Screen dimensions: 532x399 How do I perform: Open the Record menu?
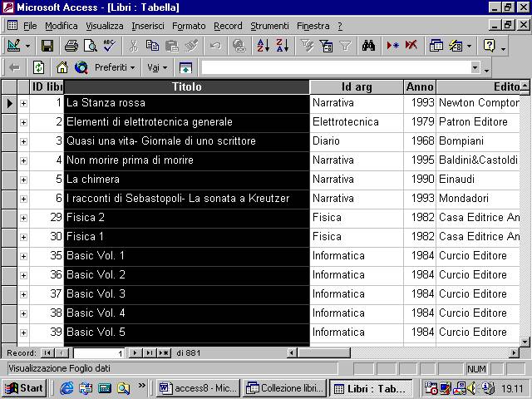228,26
